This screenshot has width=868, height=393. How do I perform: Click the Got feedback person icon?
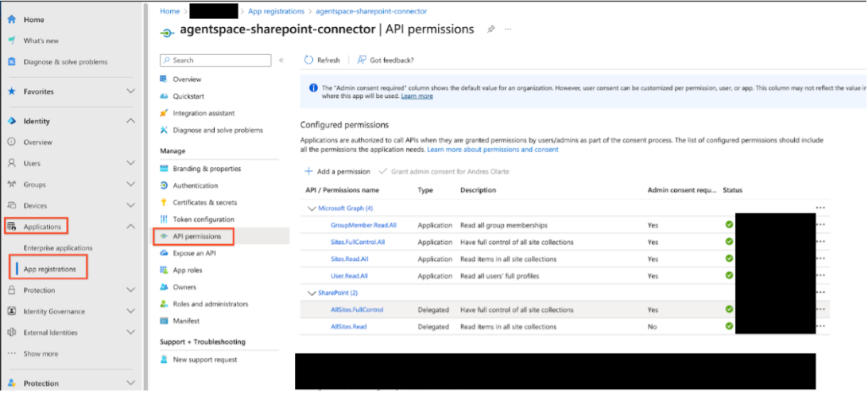362,60
